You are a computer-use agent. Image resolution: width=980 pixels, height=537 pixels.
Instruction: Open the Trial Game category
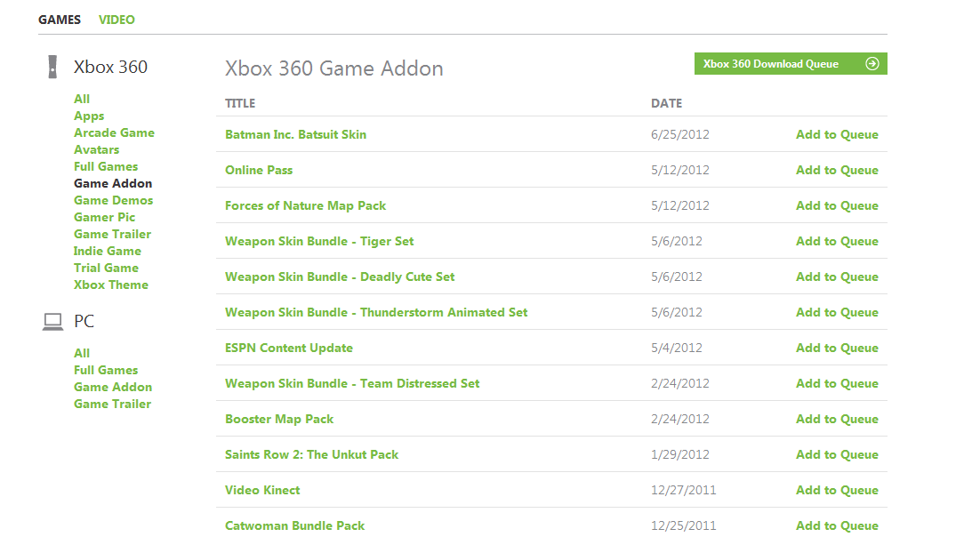(x=106, y=268)
